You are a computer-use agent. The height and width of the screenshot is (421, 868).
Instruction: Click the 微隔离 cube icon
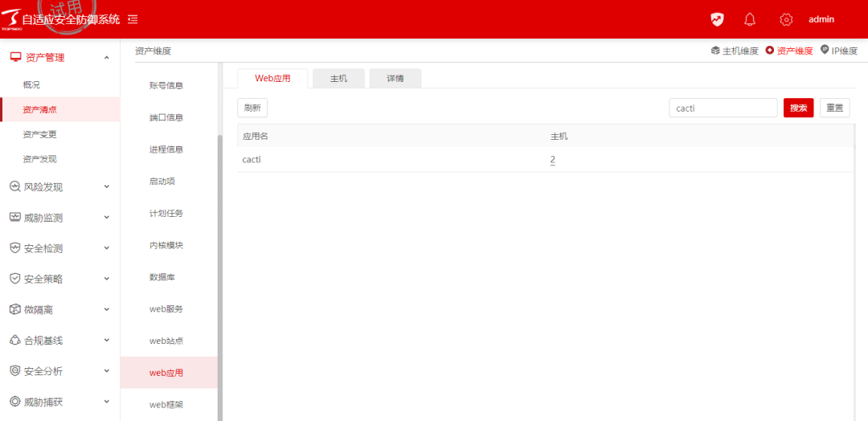[14, 309]
